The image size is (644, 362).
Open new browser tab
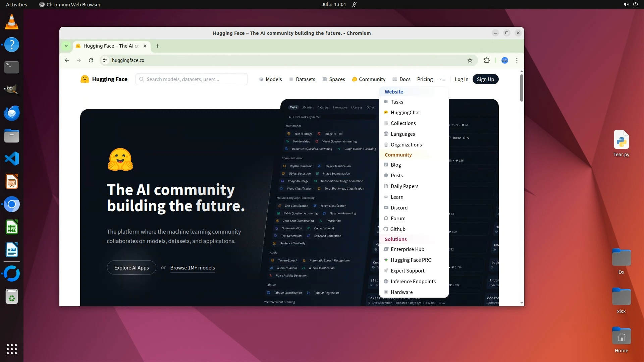click(x=157, y=46)
